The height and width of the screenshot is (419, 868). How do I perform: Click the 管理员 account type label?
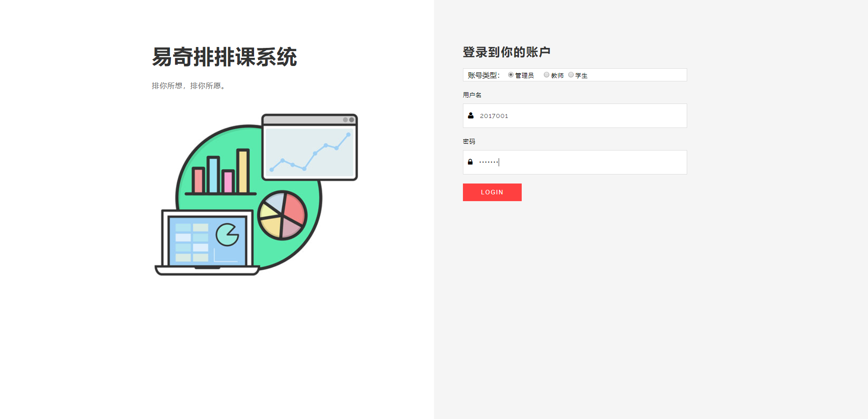point(524,75)
